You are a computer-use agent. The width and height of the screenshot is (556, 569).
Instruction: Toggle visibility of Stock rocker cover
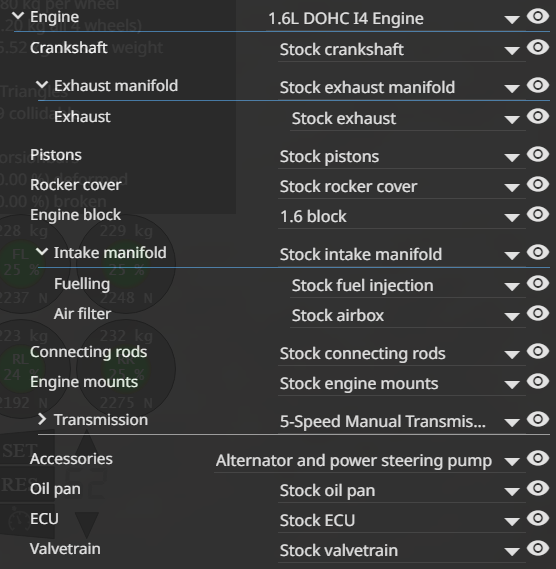click(x=537, y=184)
